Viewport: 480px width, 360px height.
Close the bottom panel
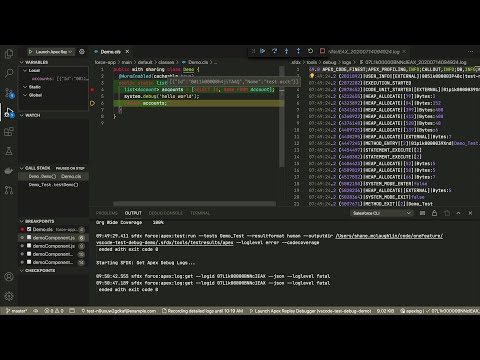pyautogui.click(x=470, y=213)
